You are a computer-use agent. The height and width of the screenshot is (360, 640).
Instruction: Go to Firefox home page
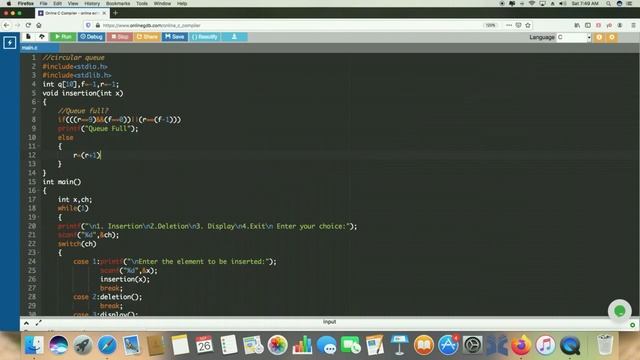click(x=39, y=25)
